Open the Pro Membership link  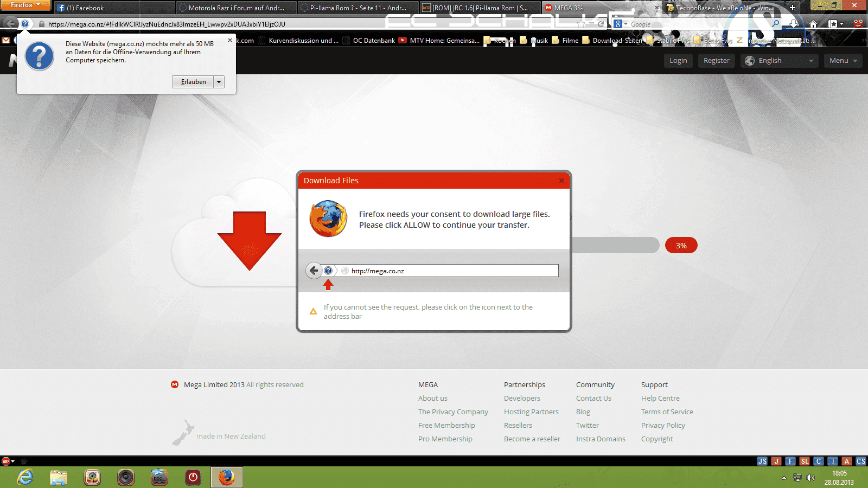click(x=445, y=439)
